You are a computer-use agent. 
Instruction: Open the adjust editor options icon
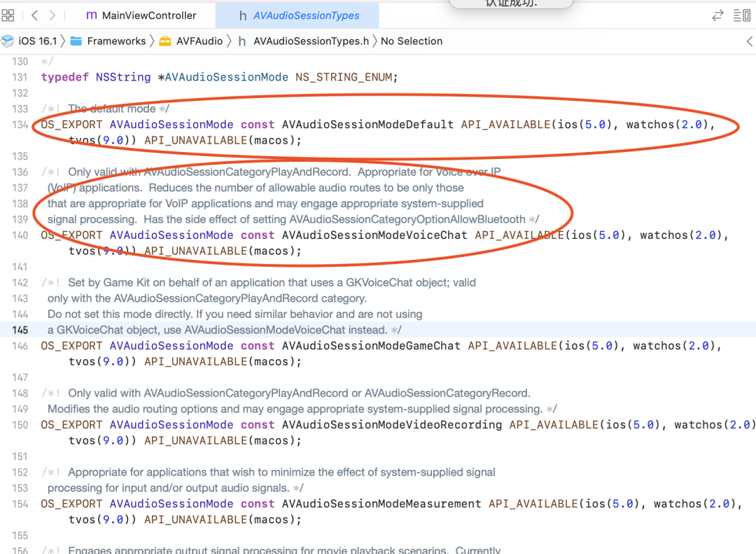pos(741,15)
